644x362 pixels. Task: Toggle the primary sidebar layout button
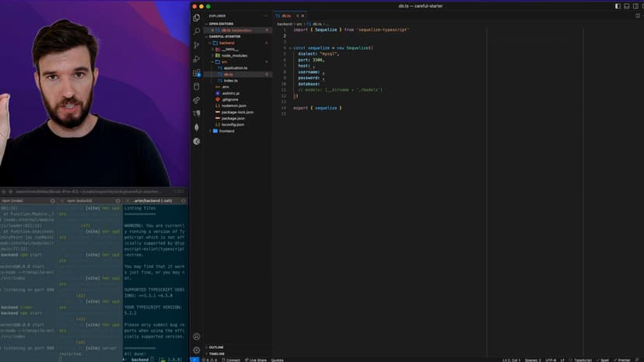point(618,6)
